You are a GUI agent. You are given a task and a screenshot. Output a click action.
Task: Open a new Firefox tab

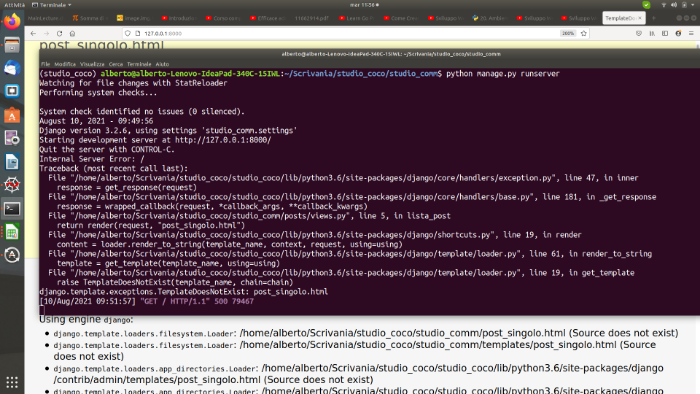654,18
